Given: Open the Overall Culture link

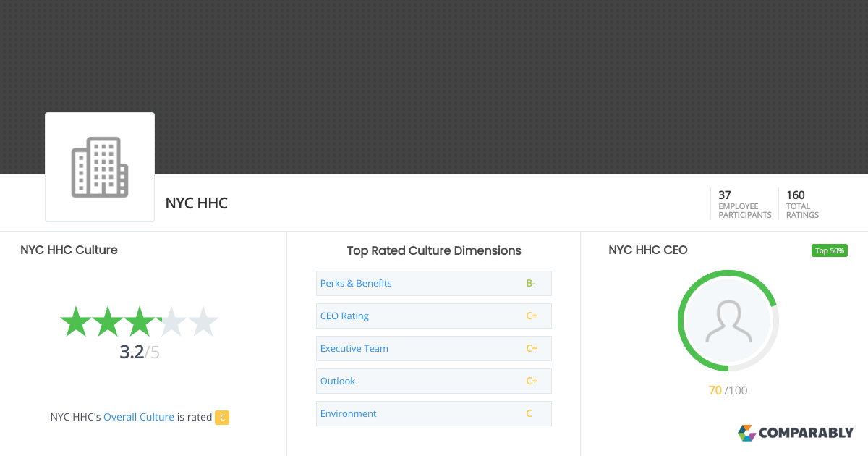Looking at the screenshot, I should click(139, 416).
